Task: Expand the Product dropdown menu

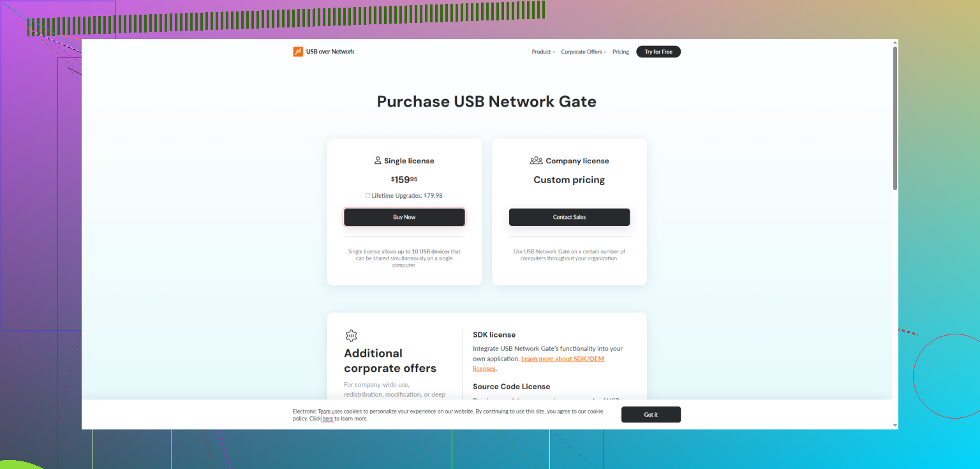Action: [x=544, y=52]
